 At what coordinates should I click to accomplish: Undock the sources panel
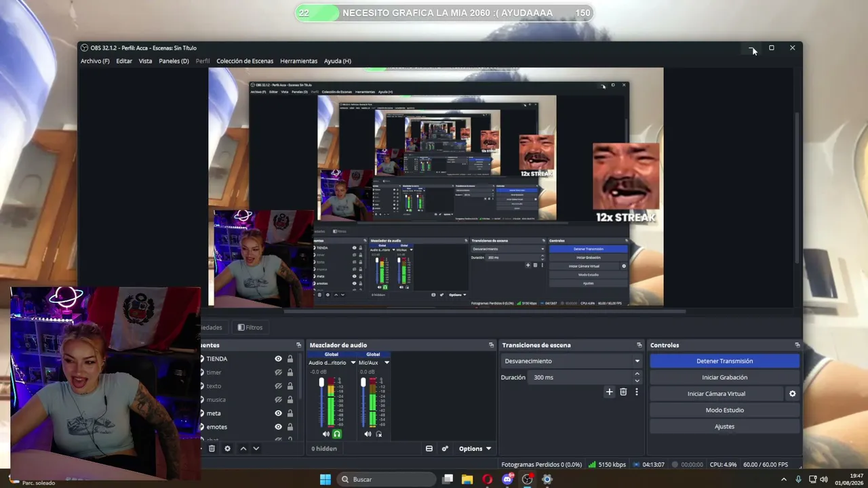coord(298,345)
